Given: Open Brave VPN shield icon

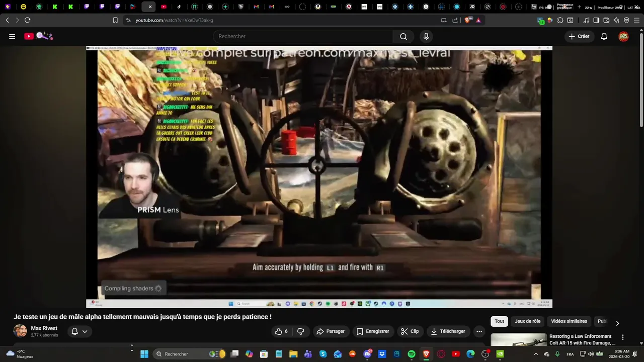Looking at the screenshot, I should point(626,20).
